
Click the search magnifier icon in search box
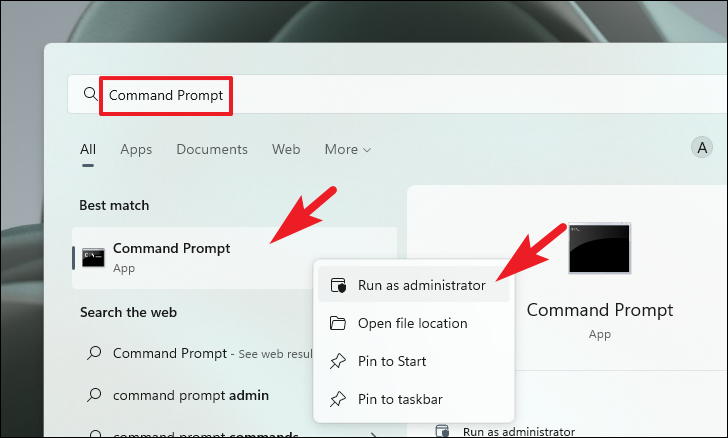click(91, 94)
